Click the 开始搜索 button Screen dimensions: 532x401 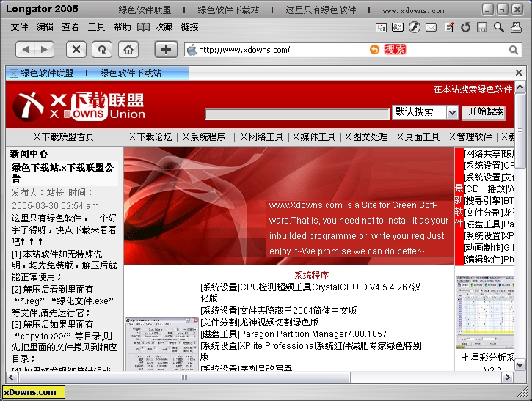click(x=484, y=112)
